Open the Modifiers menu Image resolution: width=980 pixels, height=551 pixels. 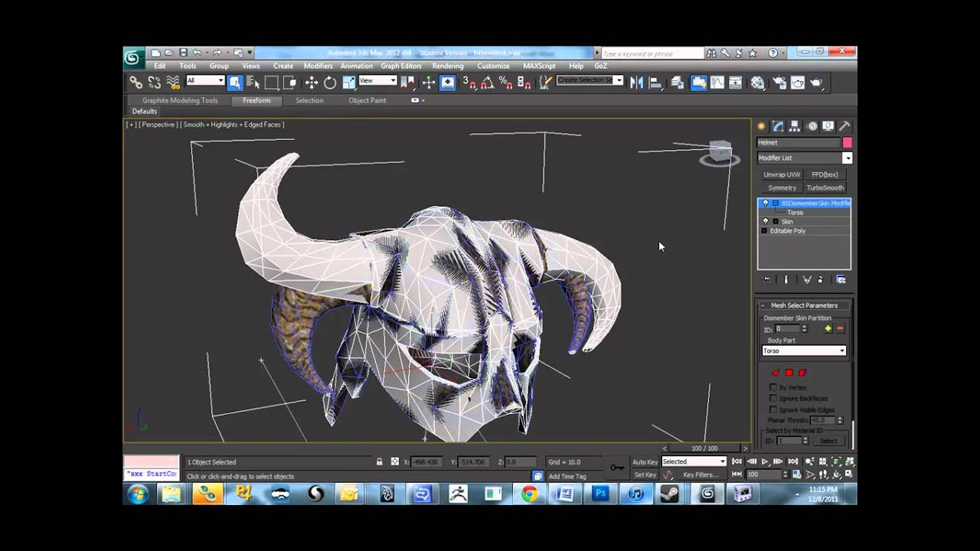pyautogui.click(x=318, y=66)
